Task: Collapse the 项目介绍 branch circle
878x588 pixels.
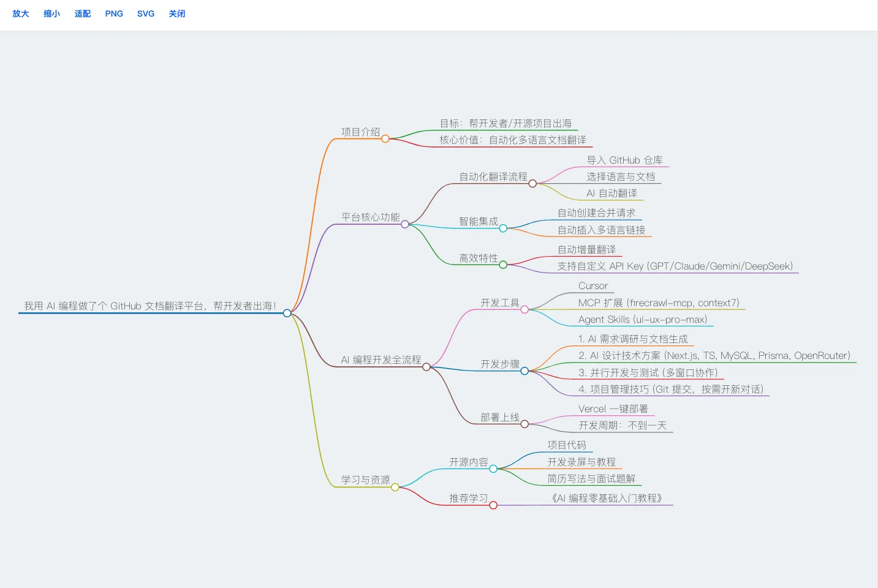Action: click(385, 139)
